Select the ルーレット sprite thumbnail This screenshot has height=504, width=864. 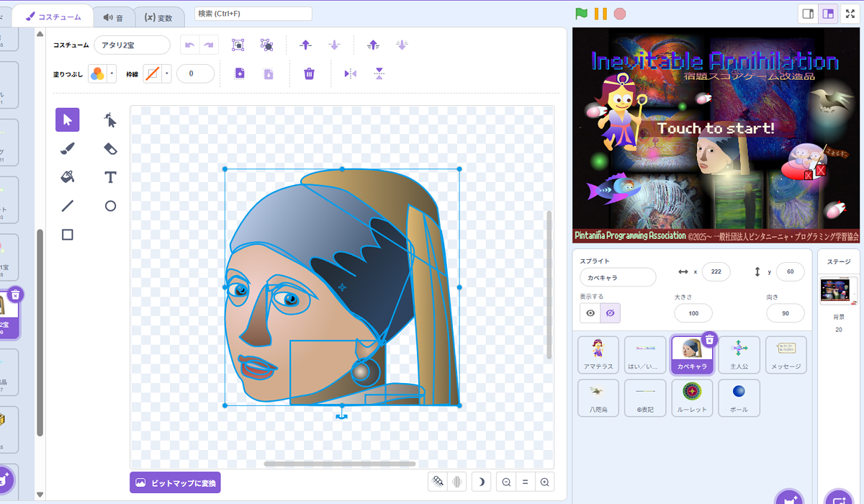point(691,397)
